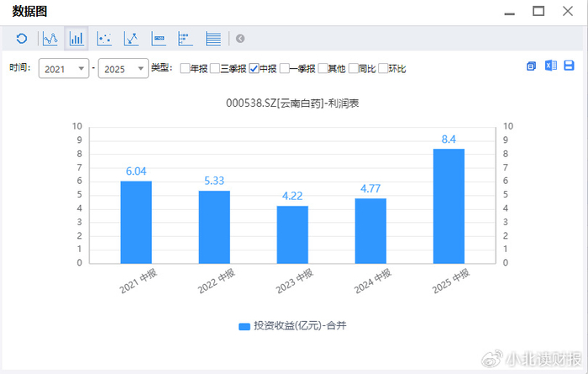Open the end year dropdown showing 2025
588x374 pixels.
click(x=123, y=69)
